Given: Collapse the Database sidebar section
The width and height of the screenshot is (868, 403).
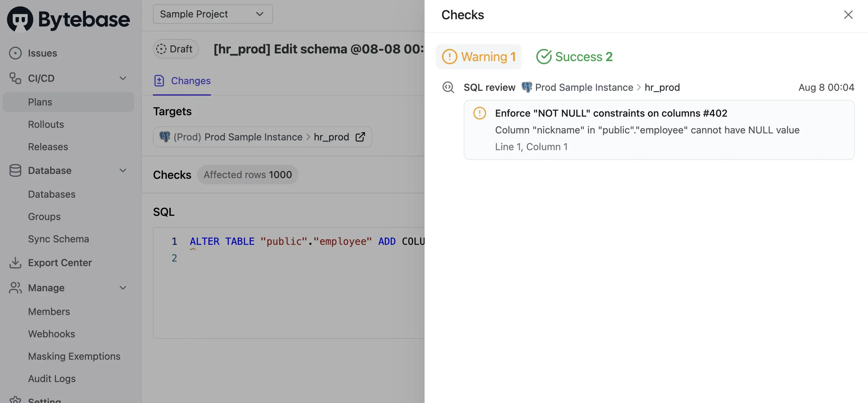Looking at the screenshot, I should 123,170.
